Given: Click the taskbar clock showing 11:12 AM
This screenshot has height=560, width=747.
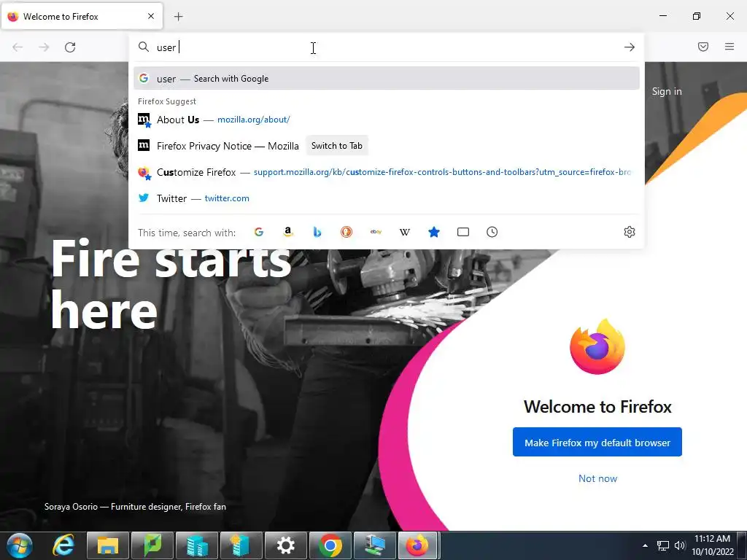Looking at the screenshot, I should tap(712, 545).
